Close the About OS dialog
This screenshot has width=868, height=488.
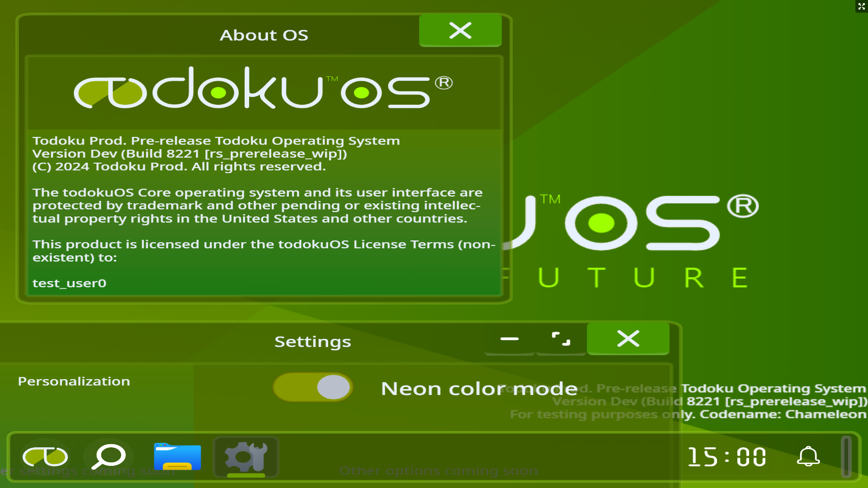tap(460, 30)
